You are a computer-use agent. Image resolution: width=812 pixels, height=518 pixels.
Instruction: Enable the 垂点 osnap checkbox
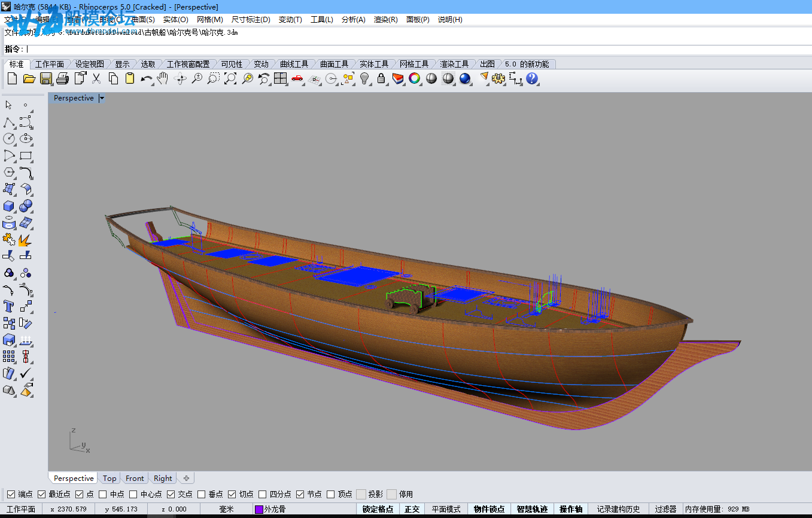[x=202, y=494]
